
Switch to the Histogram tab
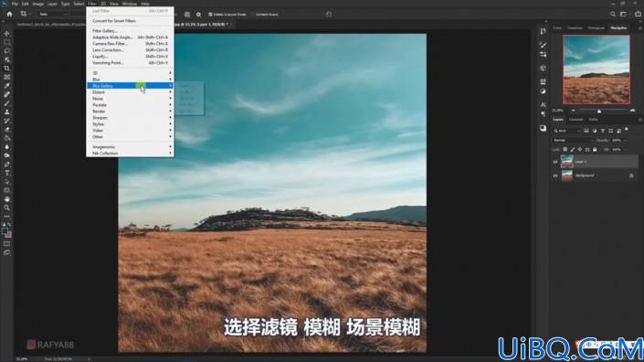pos(596,28)
